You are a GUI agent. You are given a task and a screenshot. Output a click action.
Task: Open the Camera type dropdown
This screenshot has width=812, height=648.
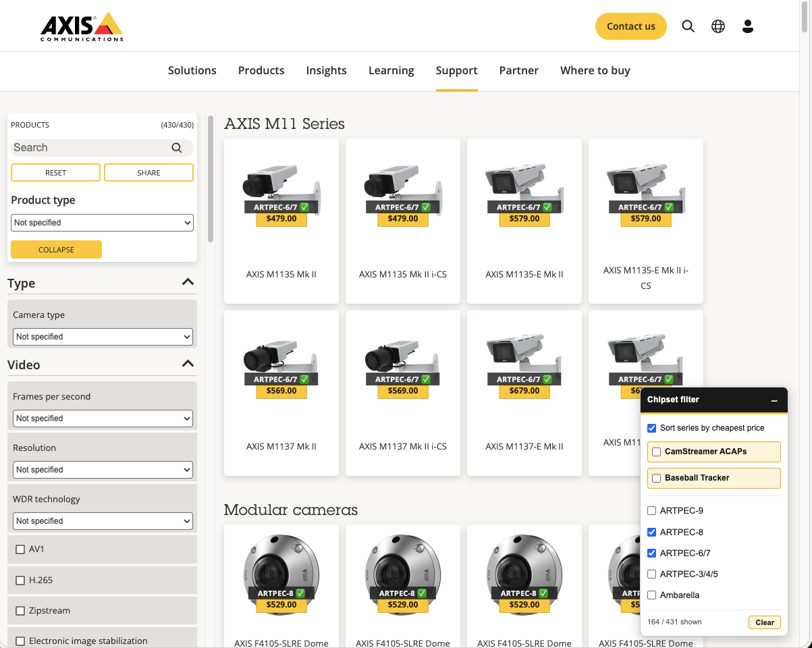[103, 337]
